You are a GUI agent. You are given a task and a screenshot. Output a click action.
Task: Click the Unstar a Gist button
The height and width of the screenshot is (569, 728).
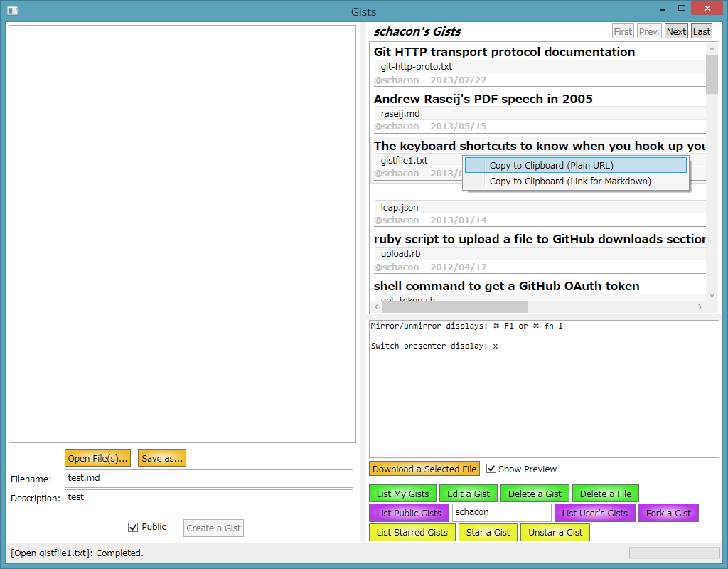point(555,532)
